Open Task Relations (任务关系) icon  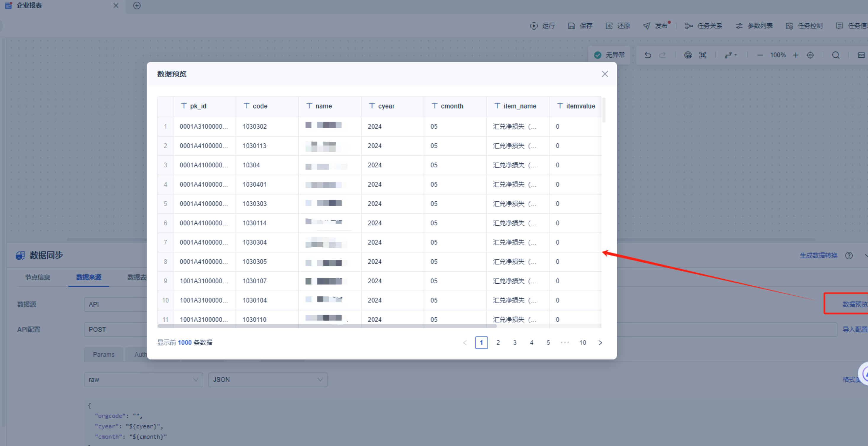689,26
